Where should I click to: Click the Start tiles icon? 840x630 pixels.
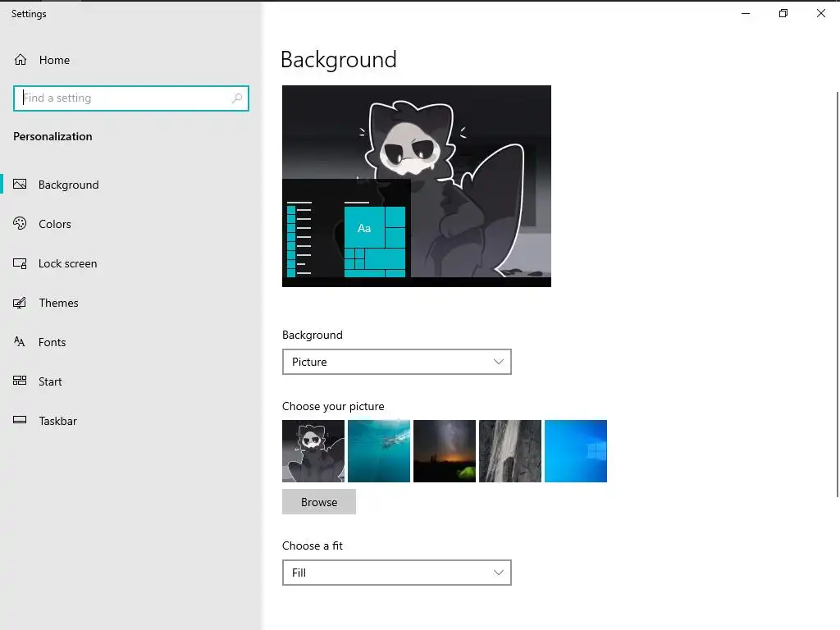click(x=20, y=381)
